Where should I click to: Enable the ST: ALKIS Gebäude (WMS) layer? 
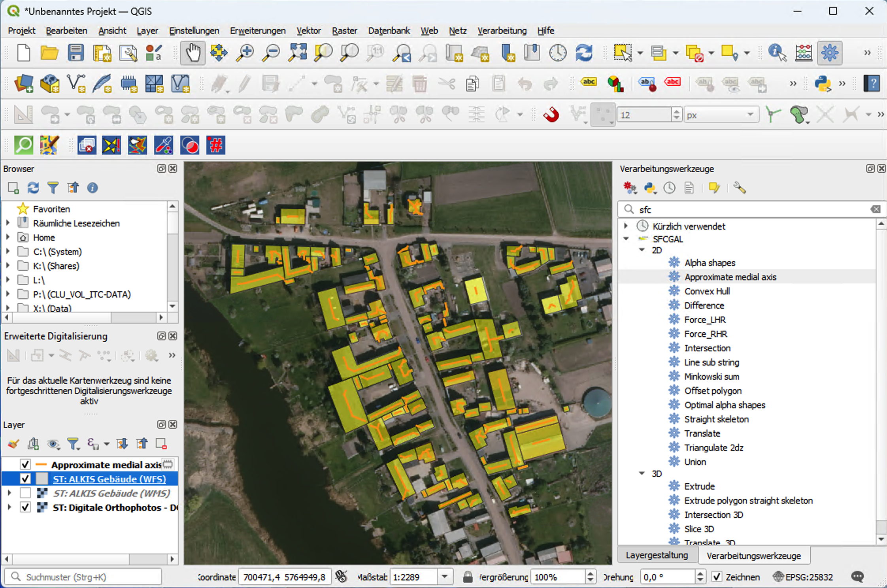click(x=25, y=493)
